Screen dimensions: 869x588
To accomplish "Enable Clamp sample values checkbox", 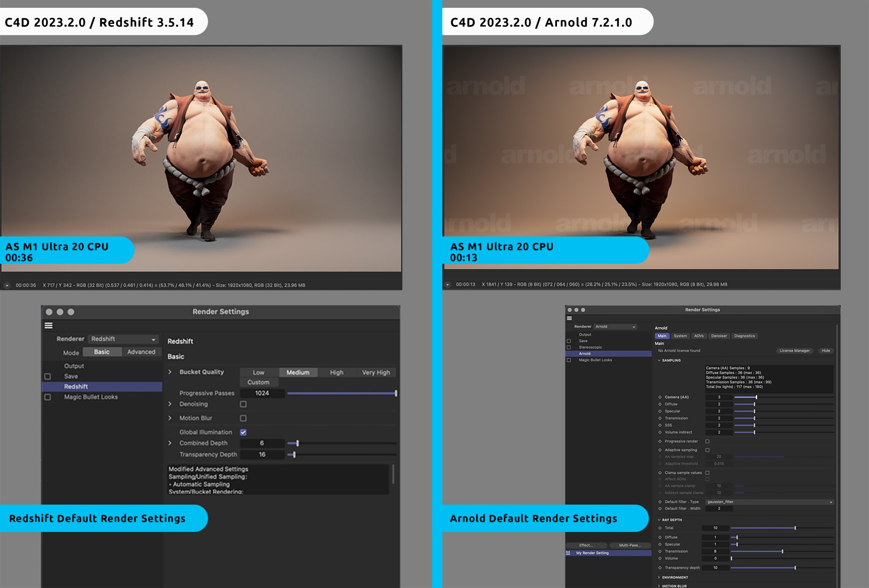I will point(707,472).
